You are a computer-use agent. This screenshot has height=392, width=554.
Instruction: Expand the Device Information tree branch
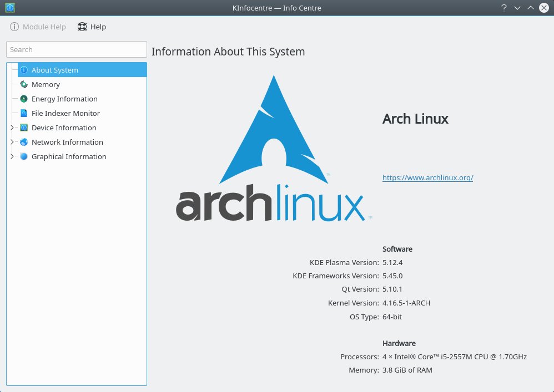(x=12, y=128)
